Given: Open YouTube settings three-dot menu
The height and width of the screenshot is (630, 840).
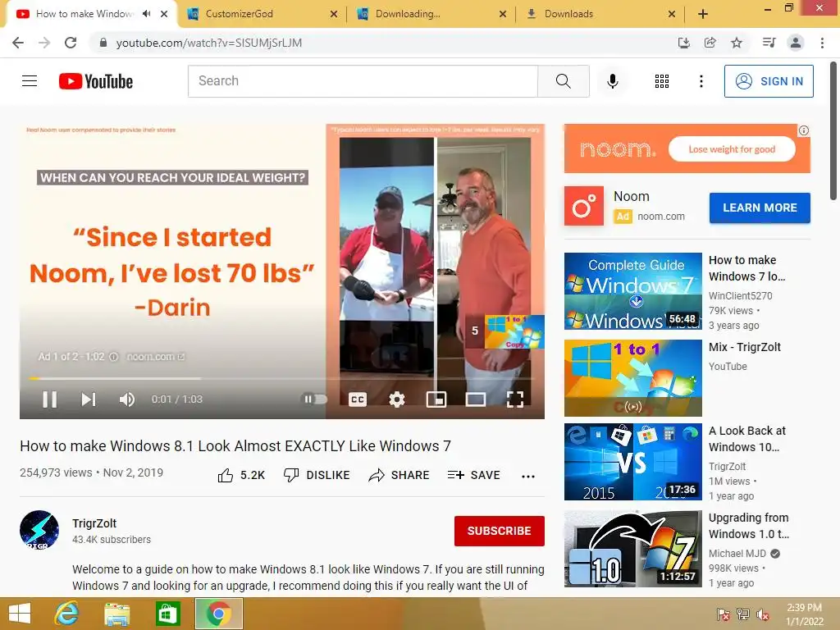Looking at the screenshot, I should (701, 81).
